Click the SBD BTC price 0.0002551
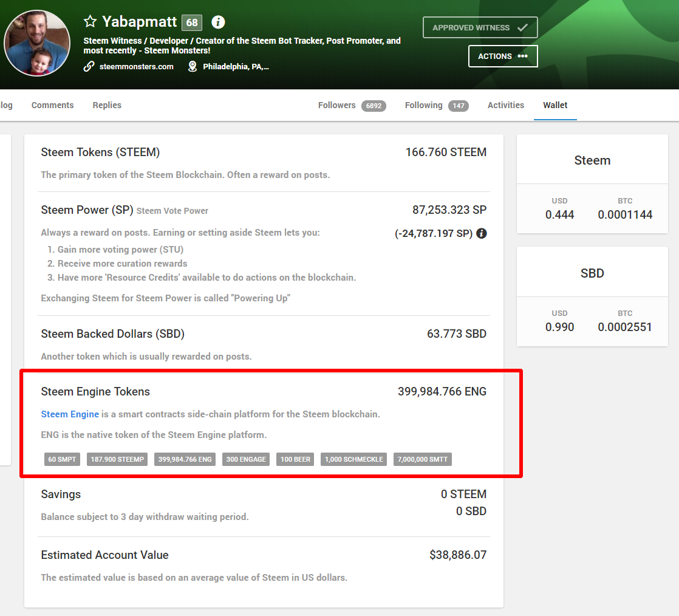The height and width of the screenshot is (616, 679). click(x=625, y=327)
